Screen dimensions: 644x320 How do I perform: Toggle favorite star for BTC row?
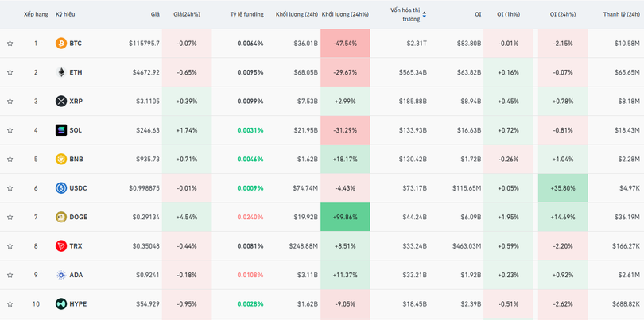10,44
